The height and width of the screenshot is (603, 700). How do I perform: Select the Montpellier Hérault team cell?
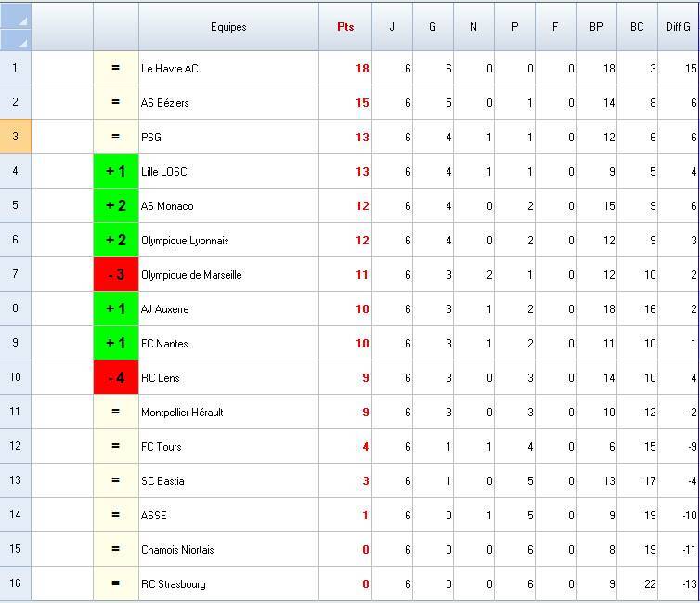coord(228,412)
